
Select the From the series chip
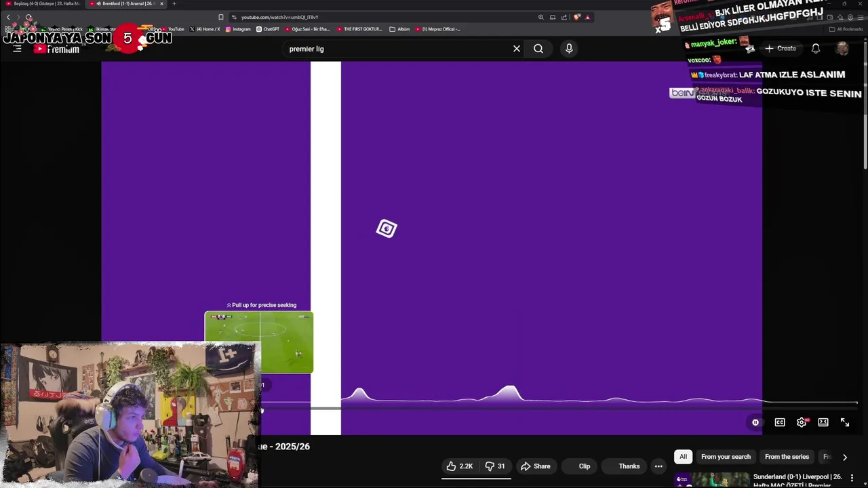pyautogui.click(x=787, y=457)
